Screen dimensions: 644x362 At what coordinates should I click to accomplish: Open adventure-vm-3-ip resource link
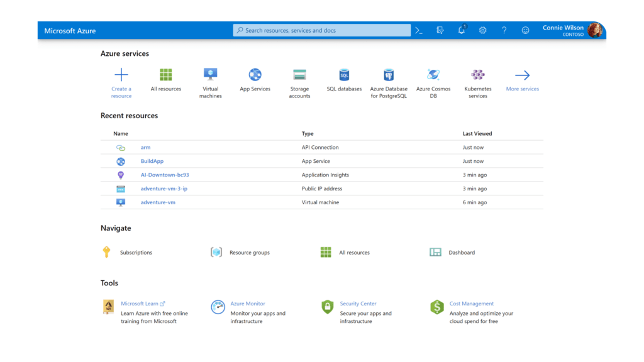[x=164, y=189]
